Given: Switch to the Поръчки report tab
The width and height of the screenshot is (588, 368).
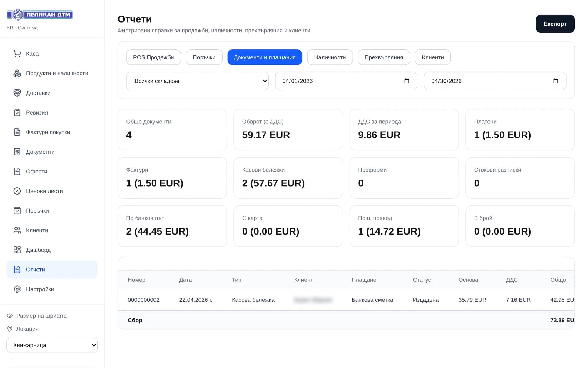Looking at the screenshot, I should pyautogui.click(x=204, y=57).
